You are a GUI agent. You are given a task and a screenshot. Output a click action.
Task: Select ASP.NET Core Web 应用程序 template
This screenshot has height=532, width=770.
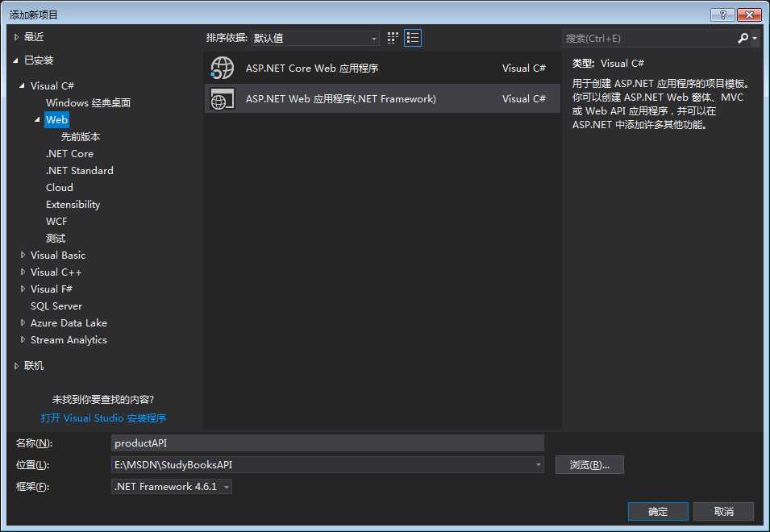[382, 69]
